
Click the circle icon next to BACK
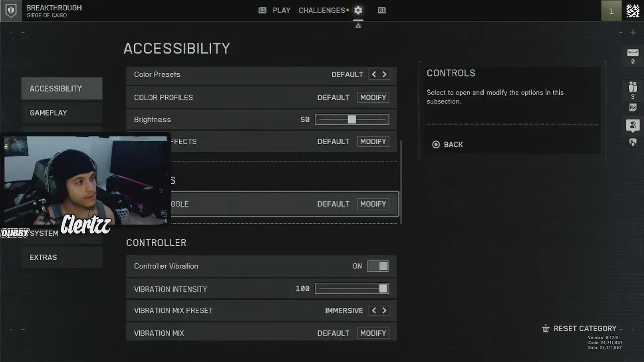[436, 145]
